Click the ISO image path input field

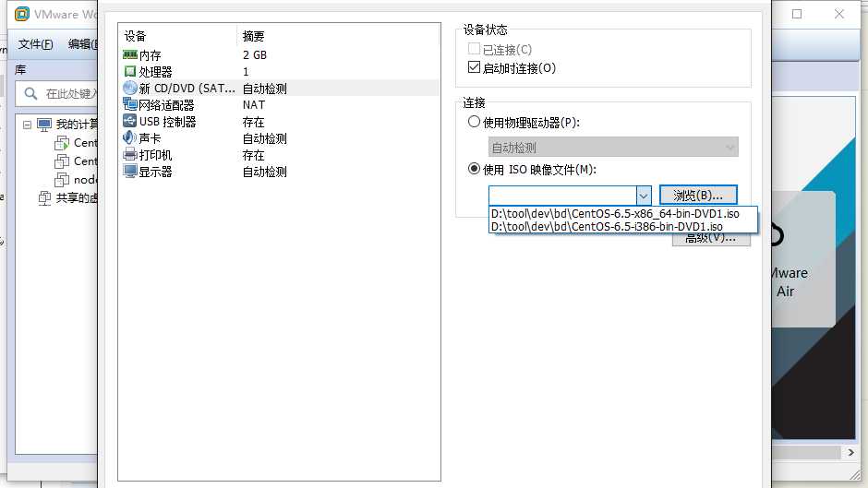click(562, 196)
